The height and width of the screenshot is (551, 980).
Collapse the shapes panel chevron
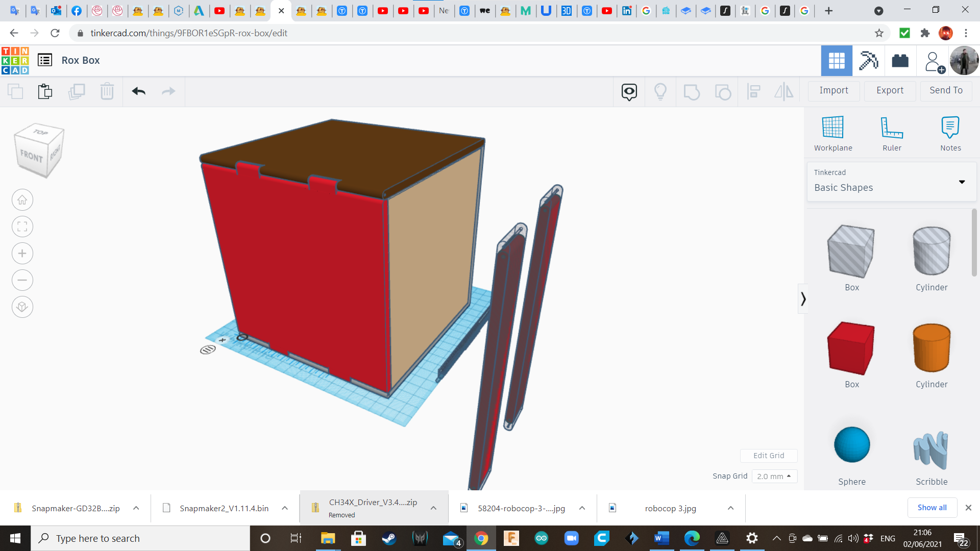803,298
